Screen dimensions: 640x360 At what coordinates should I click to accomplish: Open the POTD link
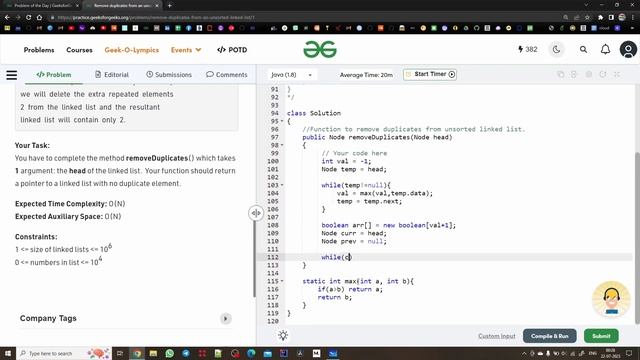[x=232, y=50]
